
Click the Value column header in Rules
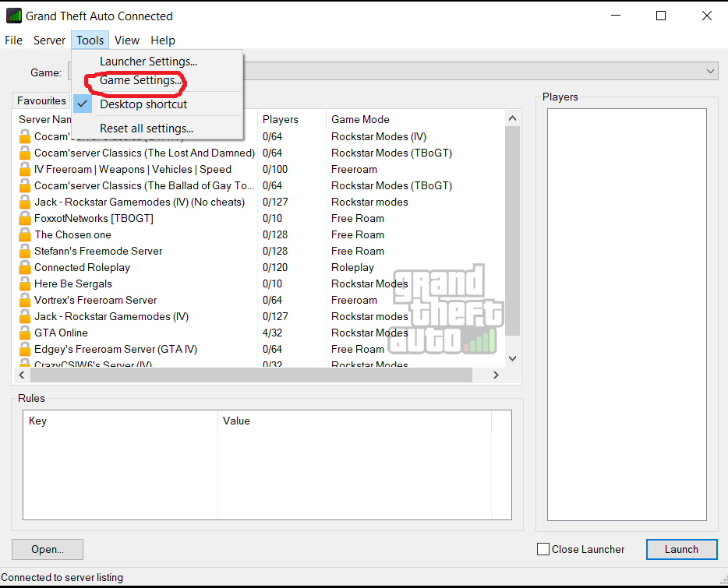tap(355, 421)
